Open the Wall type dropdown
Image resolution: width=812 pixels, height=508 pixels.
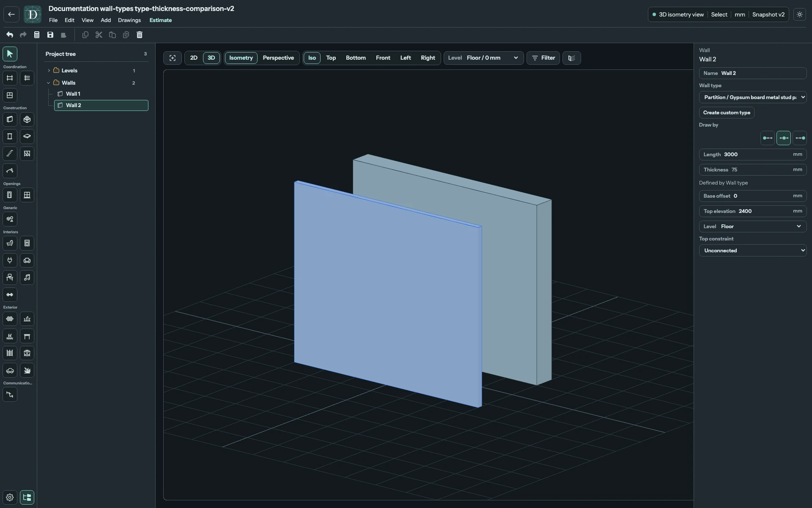click(x=753, y=97)
